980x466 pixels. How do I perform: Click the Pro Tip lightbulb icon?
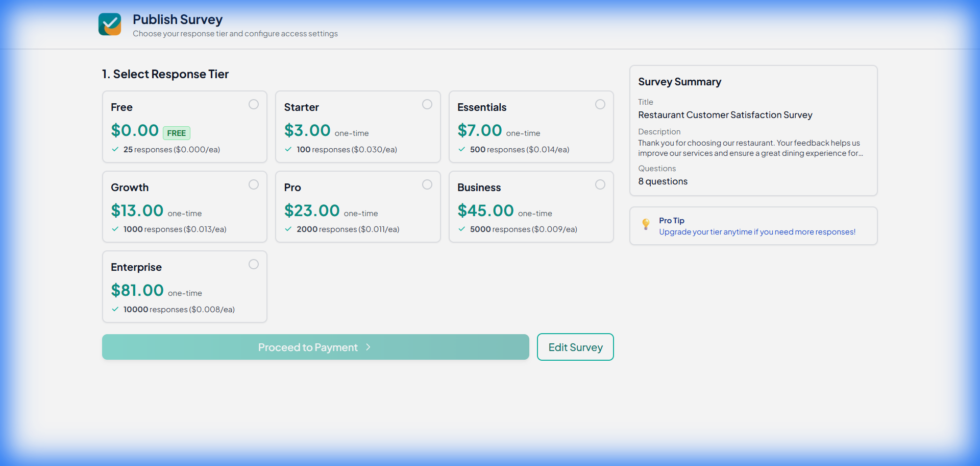(646, 224)
